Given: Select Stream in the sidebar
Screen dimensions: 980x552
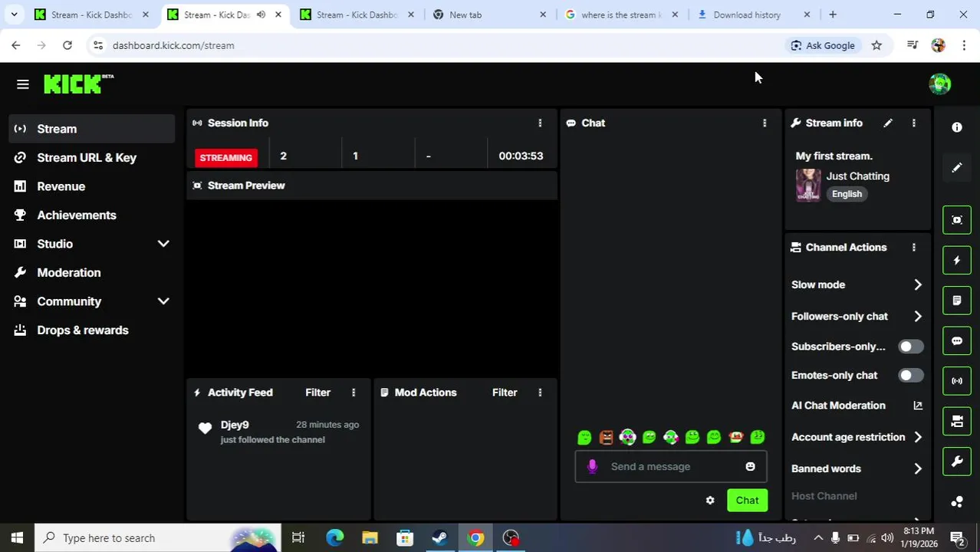Looking at the screenshot, I should (x=92, y=129).
